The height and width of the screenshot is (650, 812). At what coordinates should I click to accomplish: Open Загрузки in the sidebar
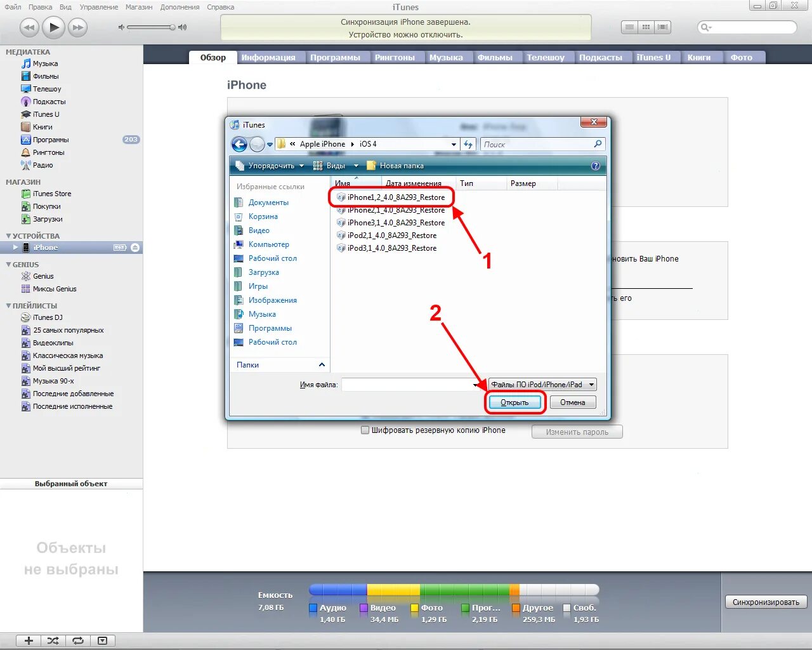tap(48, 219)
